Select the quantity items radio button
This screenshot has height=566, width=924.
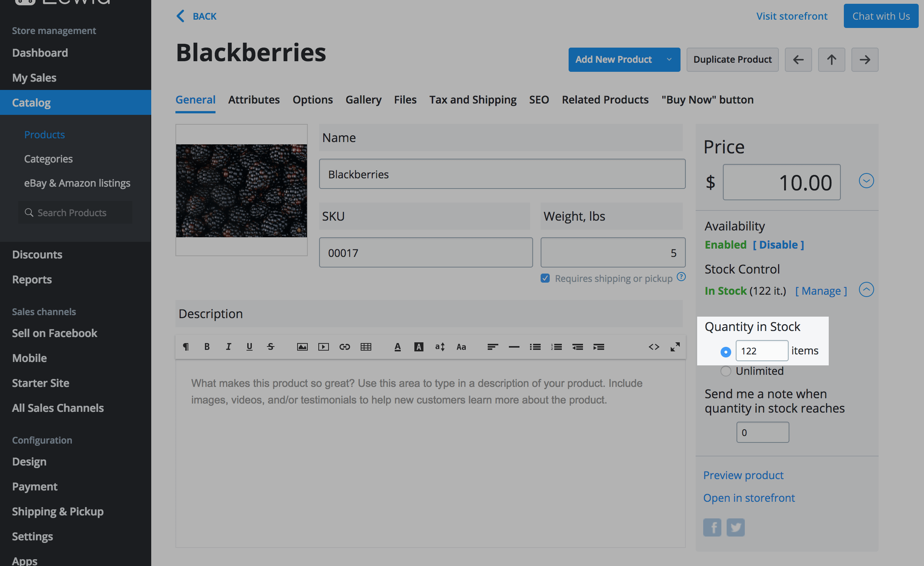click(x=726, y=351)
